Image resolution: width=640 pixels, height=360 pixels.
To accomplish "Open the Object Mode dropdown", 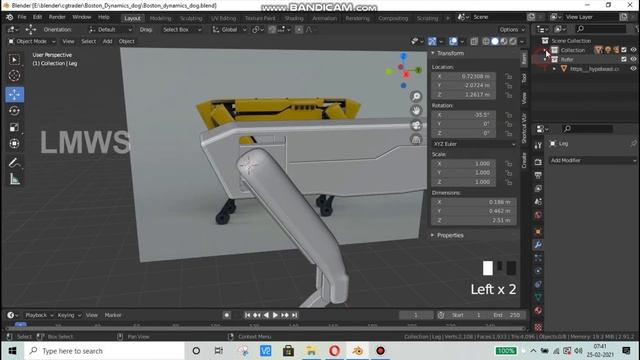I will [x=32, y=41].
